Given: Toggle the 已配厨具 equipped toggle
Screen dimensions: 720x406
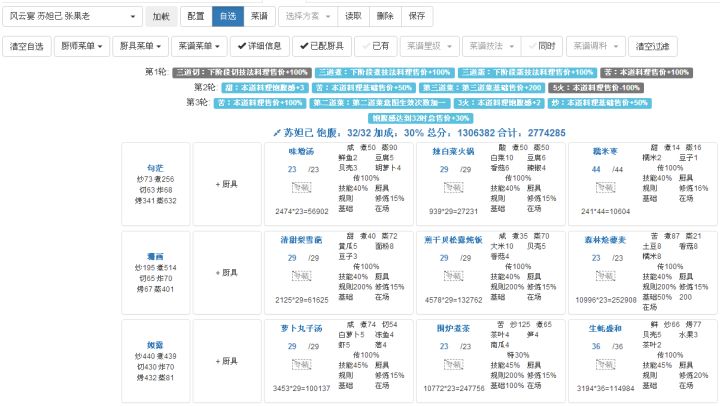Looking at the screenshot, I should [322, 46].
